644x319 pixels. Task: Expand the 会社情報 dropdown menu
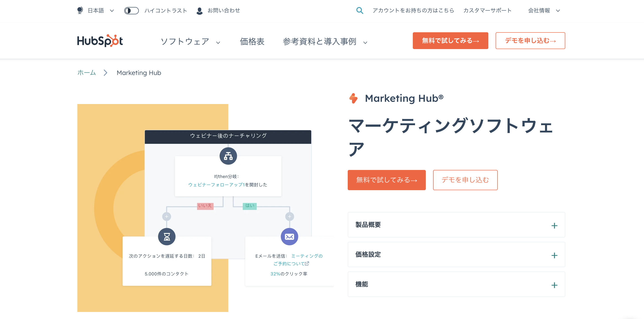[x=544, y=10]
